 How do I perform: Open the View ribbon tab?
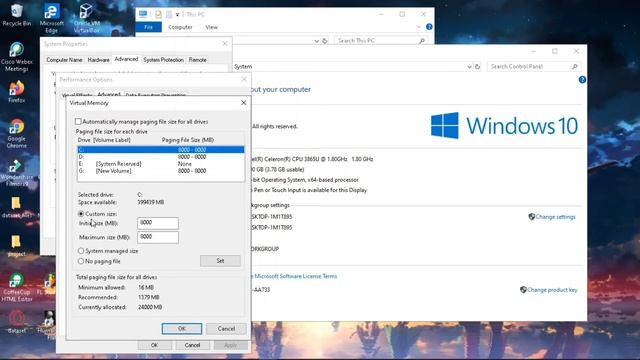click(x=211, y=27)
